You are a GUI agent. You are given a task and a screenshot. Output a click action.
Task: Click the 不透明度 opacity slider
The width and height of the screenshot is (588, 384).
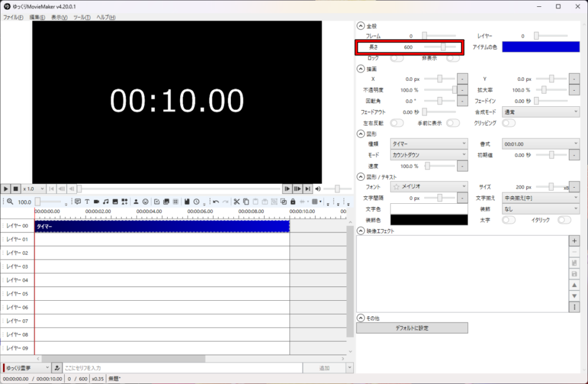(x=440, y=90)
